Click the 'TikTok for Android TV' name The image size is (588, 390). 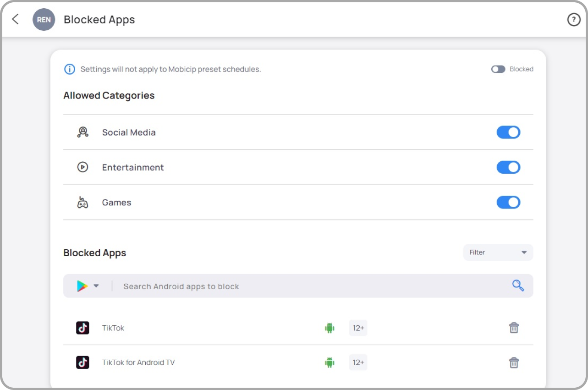click(138, 363)
